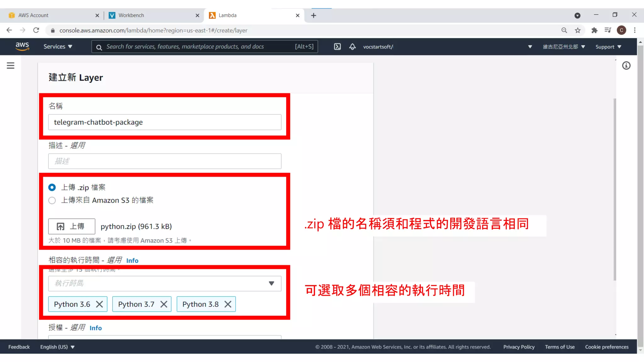Open the compatible runtimes dropdown
This screenshot has width=644, height=362.
pyautogui.click(x=165, y=283)
